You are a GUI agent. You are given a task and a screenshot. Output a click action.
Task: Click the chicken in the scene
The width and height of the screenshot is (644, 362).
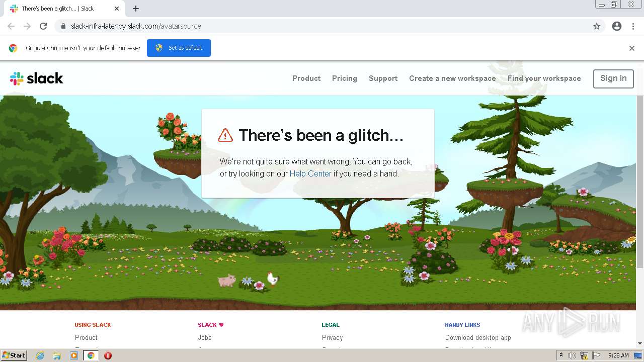272,278
